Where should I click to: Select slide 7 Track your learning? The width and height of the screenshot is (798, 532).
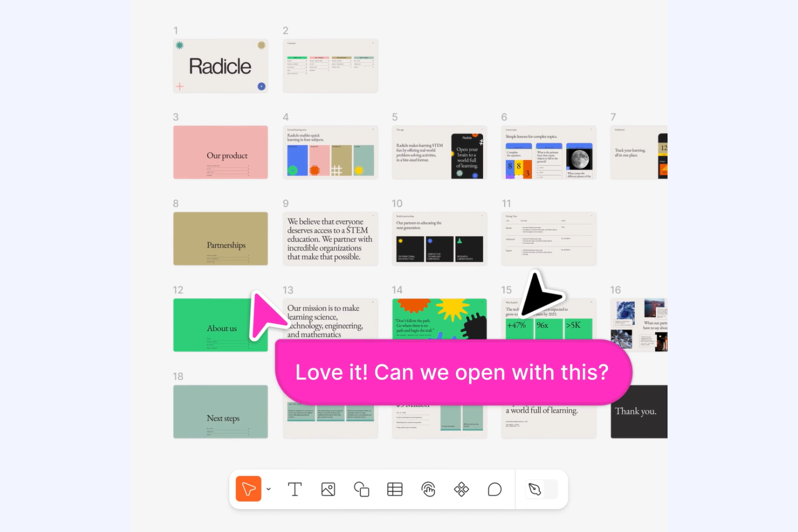639,152
